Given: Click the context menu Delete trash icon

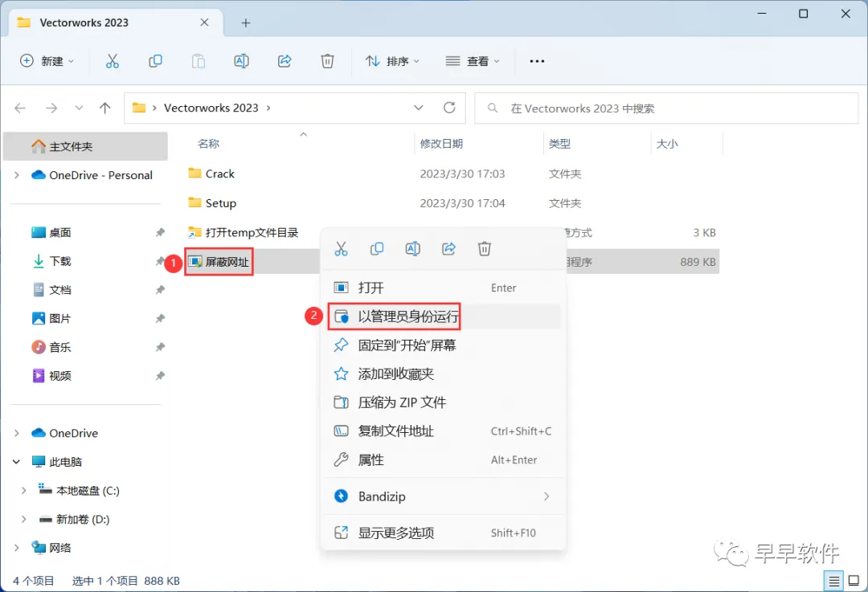Looking at the screenshot, I should [x=485, y=249].
